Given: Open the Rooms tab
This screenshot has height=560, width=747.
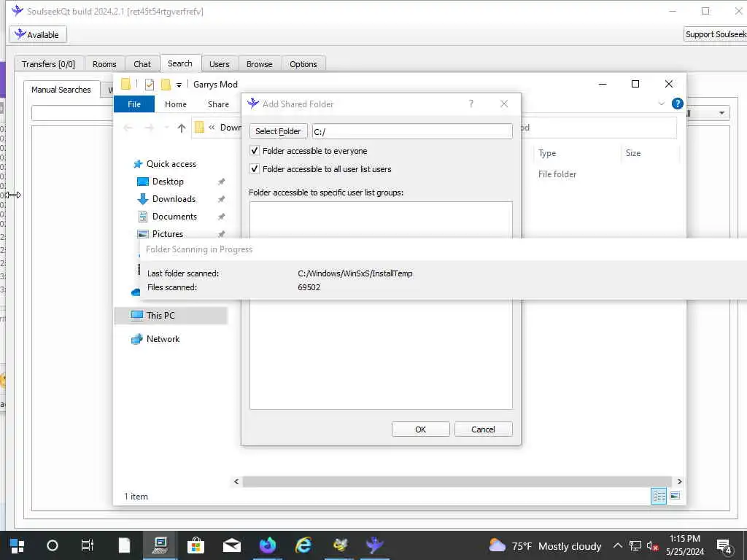Looking at the screenshot, I should pyautogui.click(x=104, y=64).
